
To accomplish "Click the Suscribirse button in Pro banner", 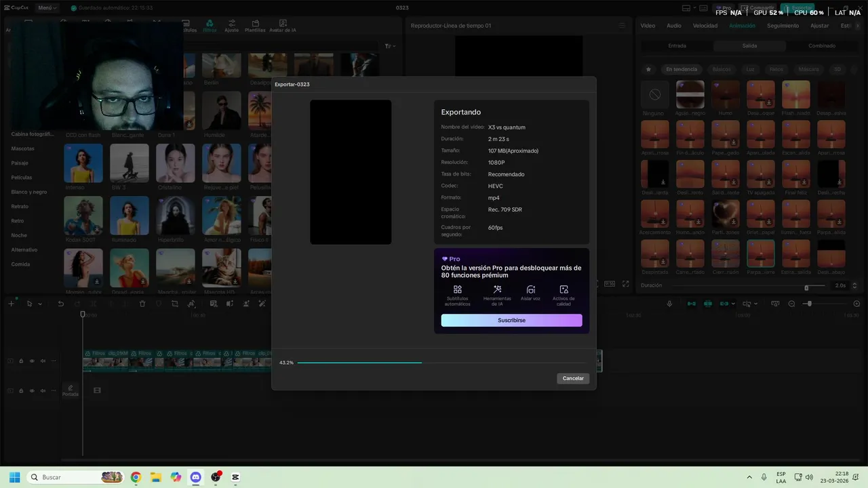I will (x=511, y=320).
